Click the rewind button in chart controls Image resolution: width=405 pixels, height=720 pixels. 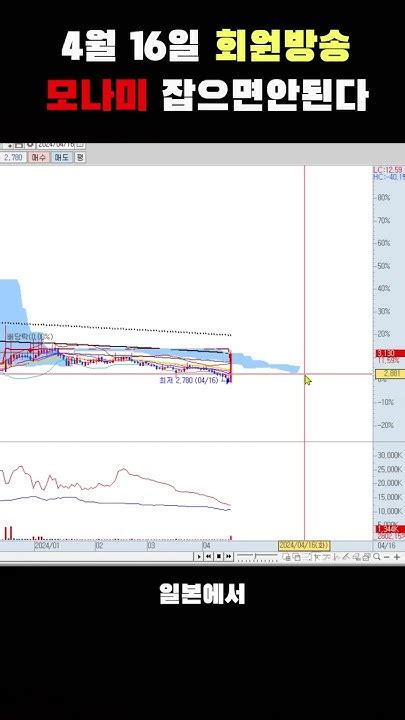(208, 557)
